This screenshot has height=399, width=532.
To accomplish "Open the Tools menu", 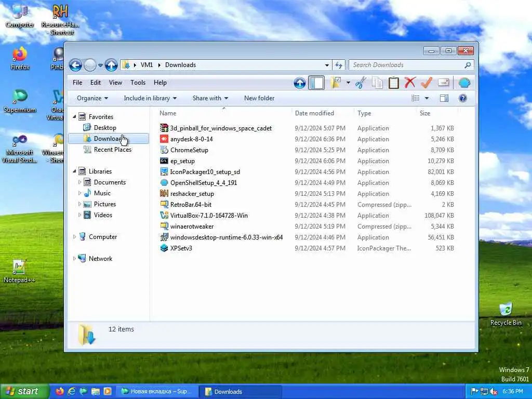I will (138, 83).
